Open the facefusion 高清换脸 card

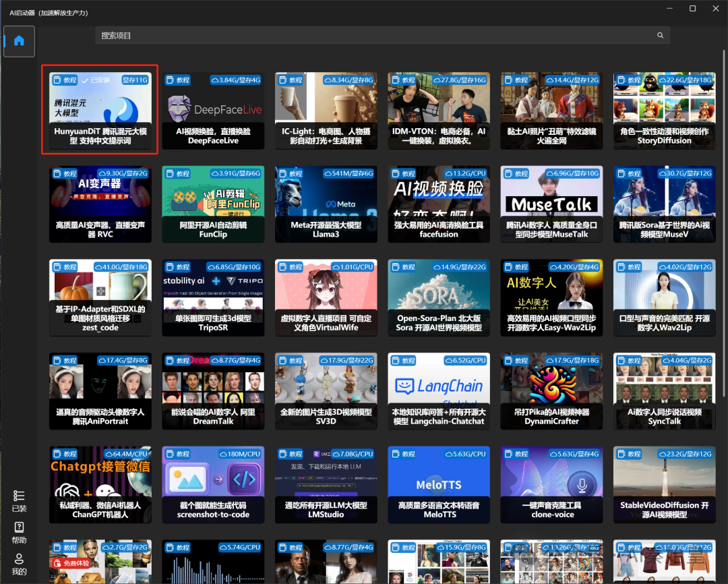pos(439,204)
